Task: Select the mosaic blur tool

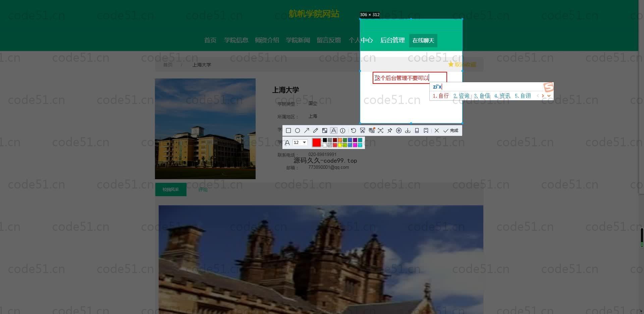Action: tap(325, 130)
